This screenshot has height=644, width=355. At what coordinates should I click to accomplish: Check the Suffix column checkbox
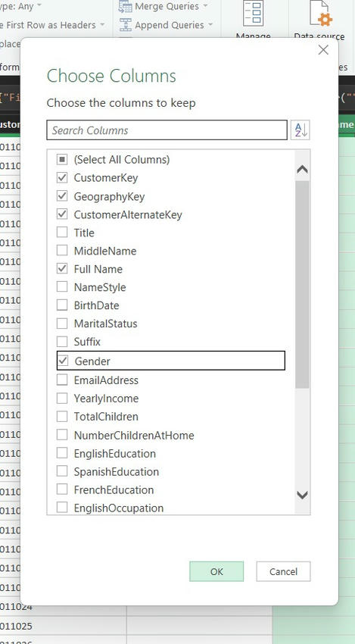(62, 341)
